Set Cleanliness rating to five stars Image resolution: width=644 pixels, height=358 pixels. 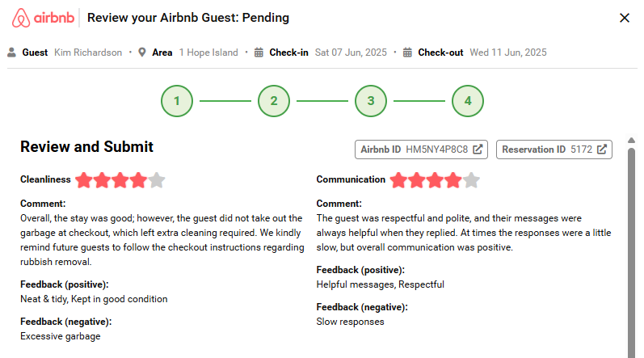coord(157,180)
